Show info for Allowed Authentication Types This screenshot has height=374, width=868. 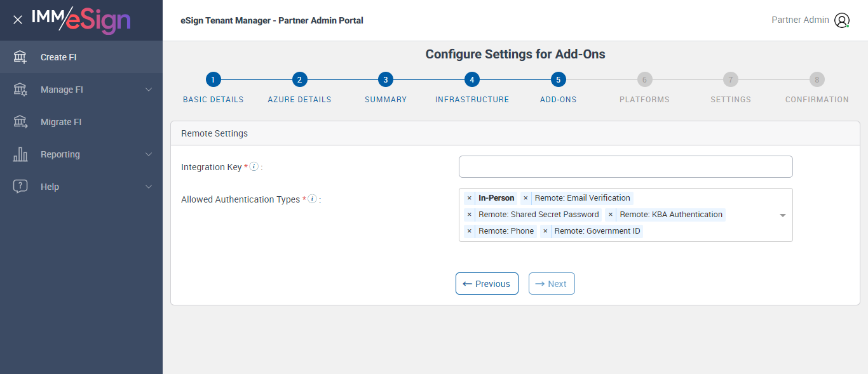pyautogui.click(x=312, y=199)
